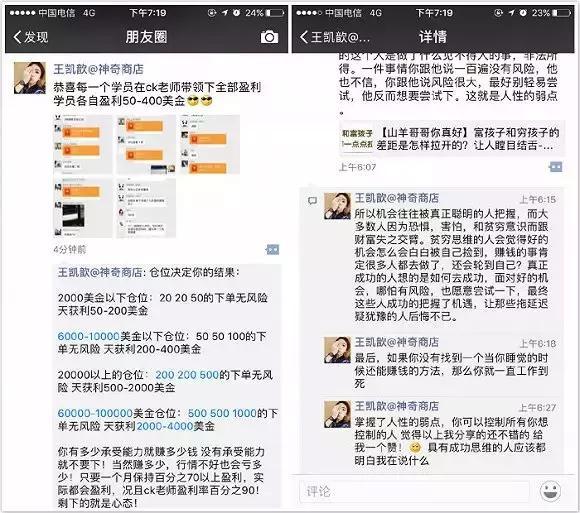
Task: Tap commenter name at the 上午6:15 reply
Action: tap(397, 198)
